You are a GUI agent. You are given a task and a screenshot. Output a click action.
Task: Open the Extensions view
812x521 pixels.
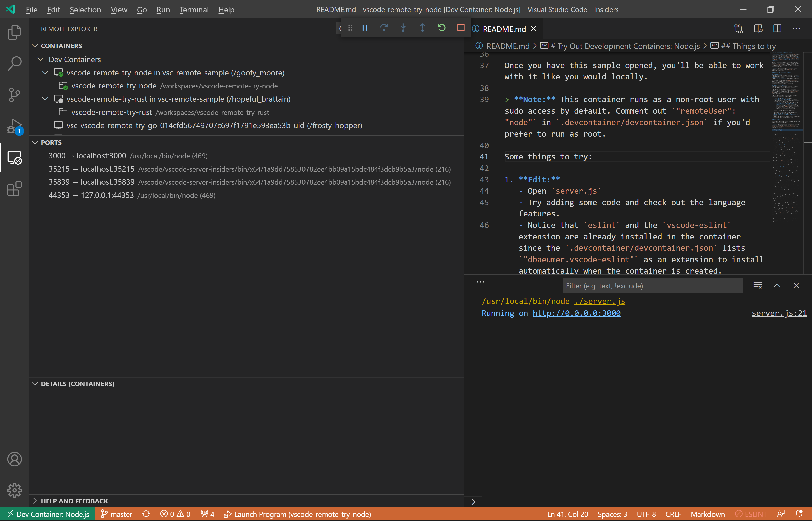pos(14,189)
